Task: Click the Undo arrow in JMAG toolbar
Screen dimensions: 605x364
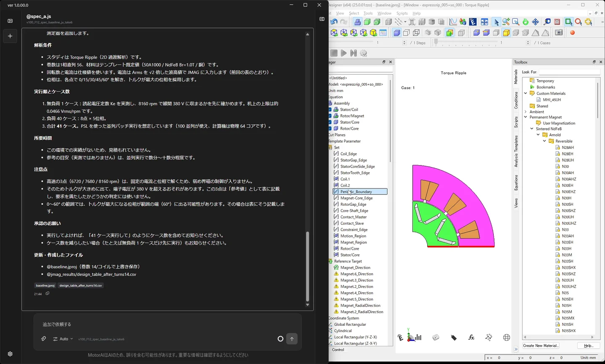Action: 334,22
